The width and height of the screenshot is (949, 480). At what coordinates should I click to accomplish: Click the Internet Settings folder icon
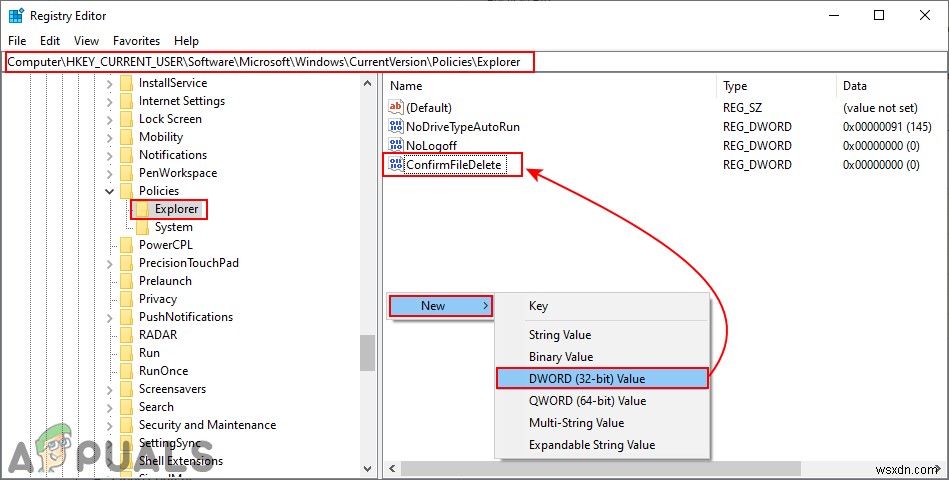tap(126, 101)
